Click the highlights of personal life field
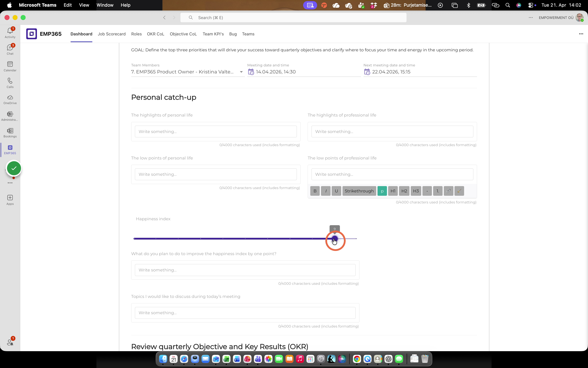 point(216,131)
